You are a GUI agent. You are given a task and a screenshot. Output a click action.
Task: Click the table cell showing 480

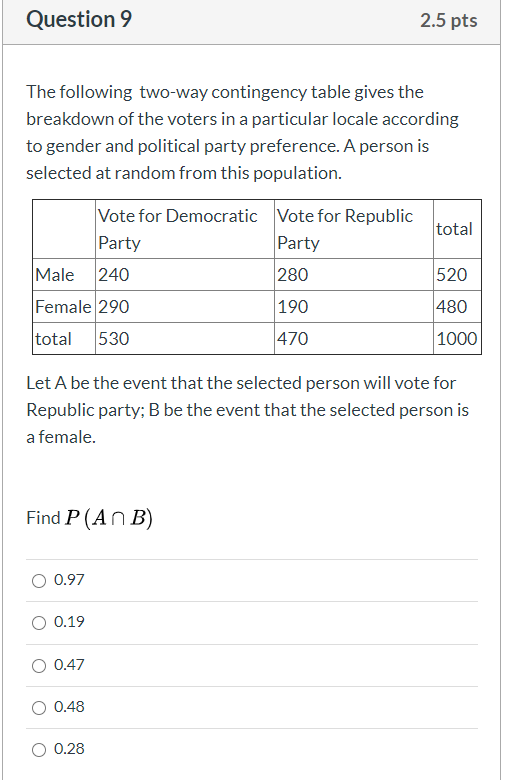(457, 306)
